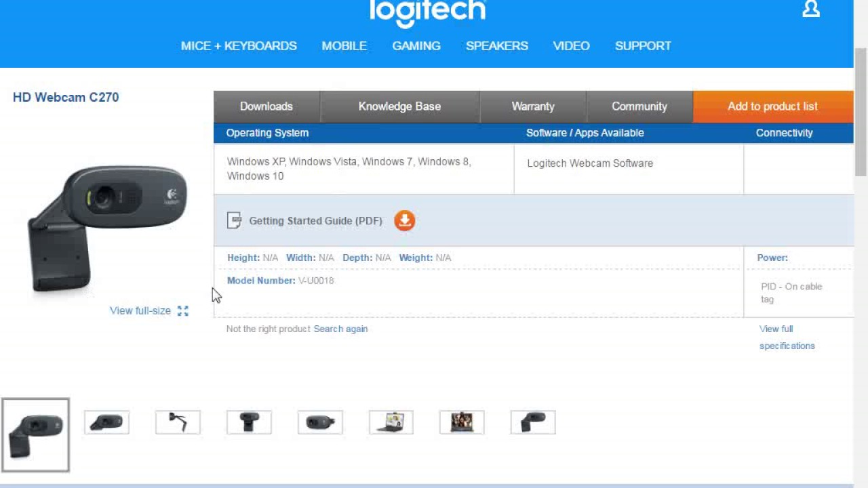Open the user account profile icon

click(x=811, y=9)
